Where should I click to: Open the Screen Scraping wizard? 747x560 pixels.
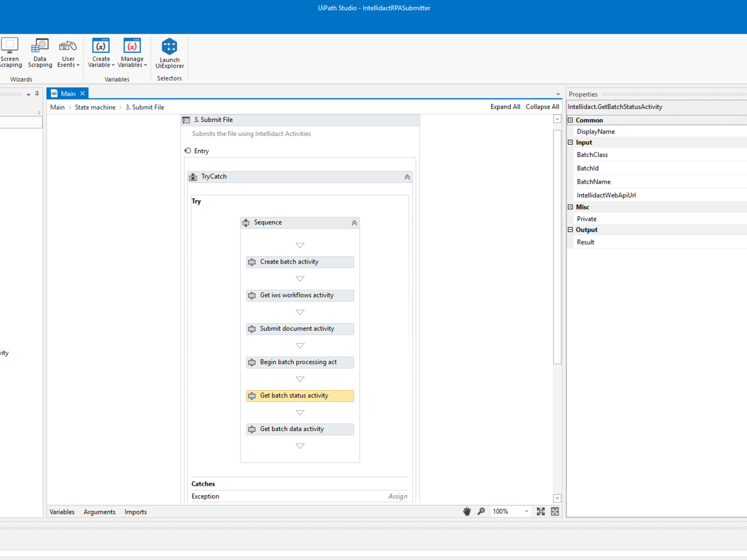pyautogui.click(x=10, y=53)
